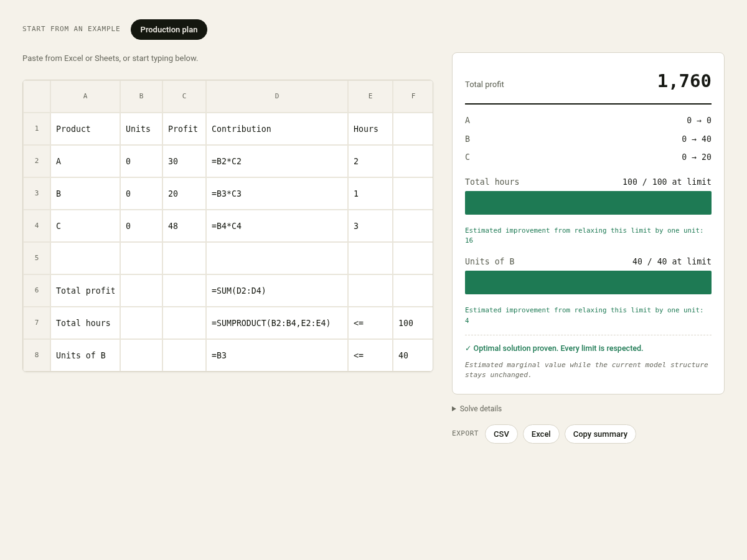Select column C header

(x=184, y=96)
